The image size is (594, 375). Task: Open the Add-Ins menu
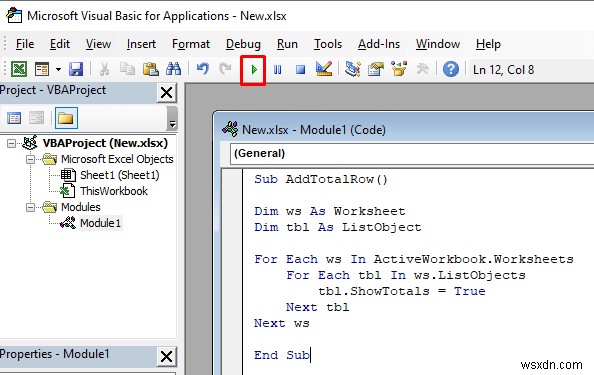point(379,44)
